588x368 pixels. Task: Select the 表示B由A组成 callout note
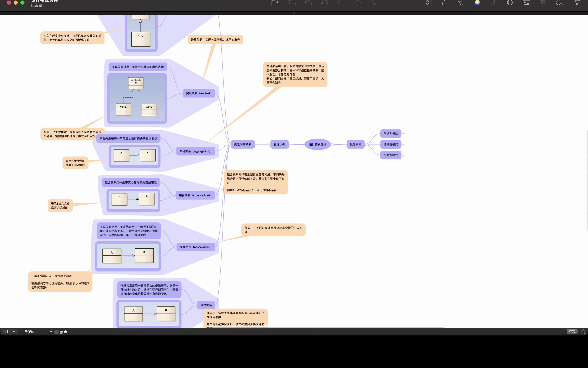click(x=60, y=206)
